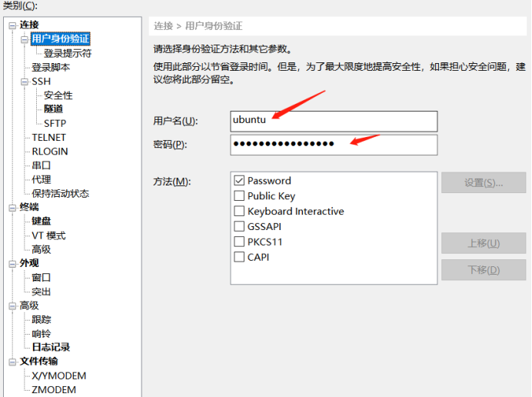This screenshot has width=532, height=397.
Task: Uncheck the Password method checkbox
Action: (x=239, y=181)
